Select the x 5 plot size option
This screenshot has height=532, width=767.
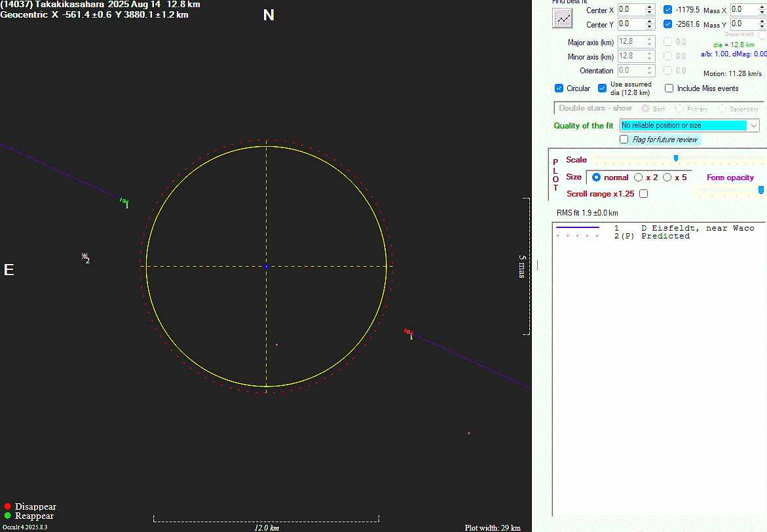point(667,177)
